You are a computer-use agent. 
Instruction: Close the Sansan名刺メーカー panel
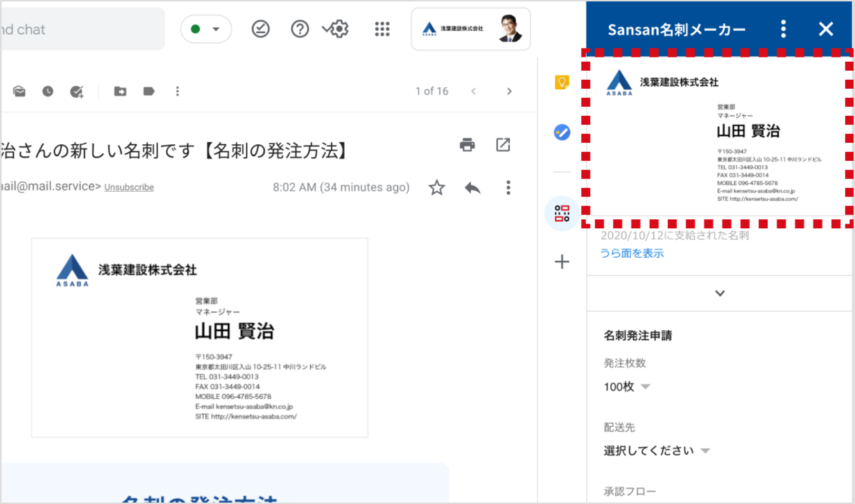(826, 29)
